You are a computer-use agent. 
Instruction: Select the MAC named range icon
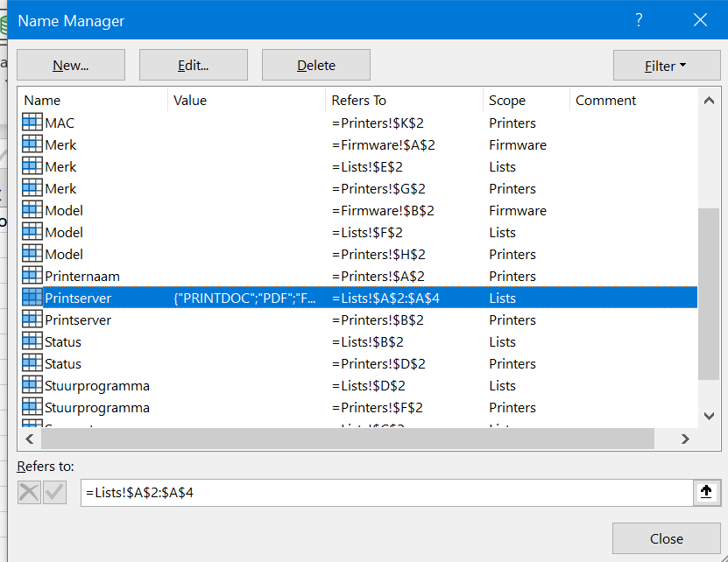pyautogui.click(x=31, y=123)
